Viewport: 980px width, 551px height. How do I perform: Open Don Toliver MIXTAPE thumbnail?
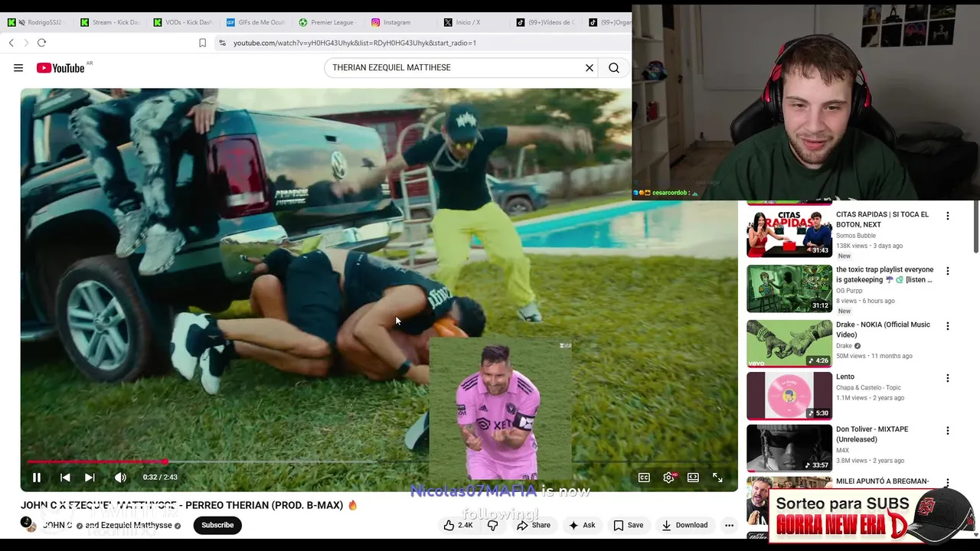[789, 448]
